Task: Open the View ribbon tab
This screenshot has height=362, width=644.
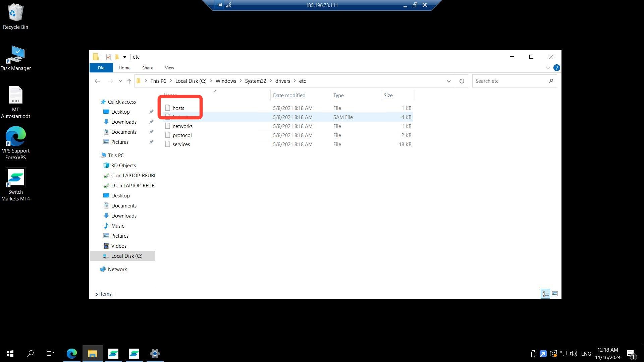Action: [169, 68]
